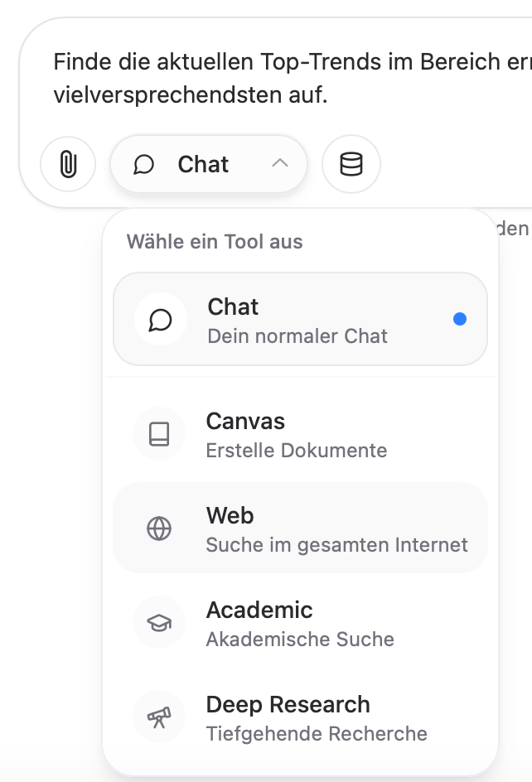Image resolution: width=532 pixels, height=782 pixels.
Task: Select Chat Dein normaler Chat option
Action: pyautogui.click(x=300, y=319)
